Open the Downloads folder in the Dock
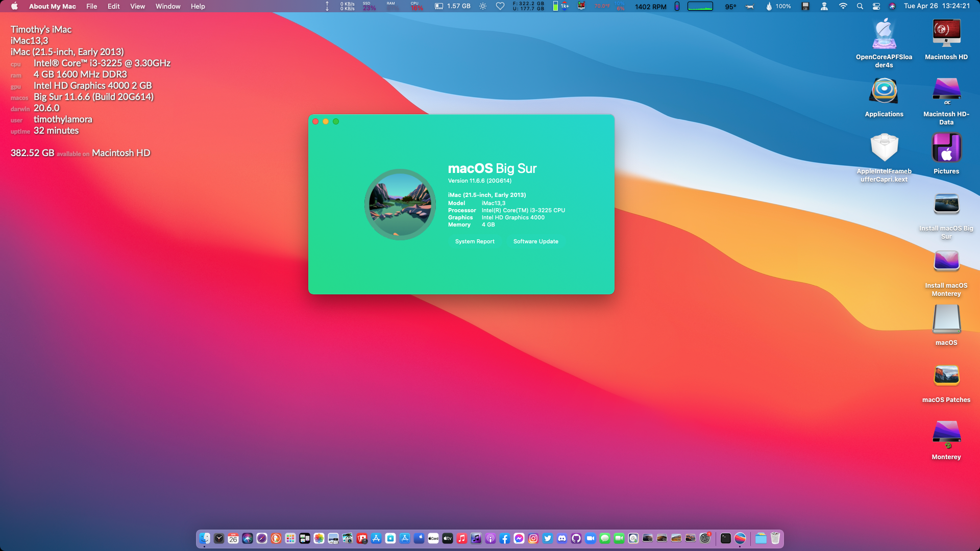This screenshot has height=551, width=980. (x=761, y=538)
